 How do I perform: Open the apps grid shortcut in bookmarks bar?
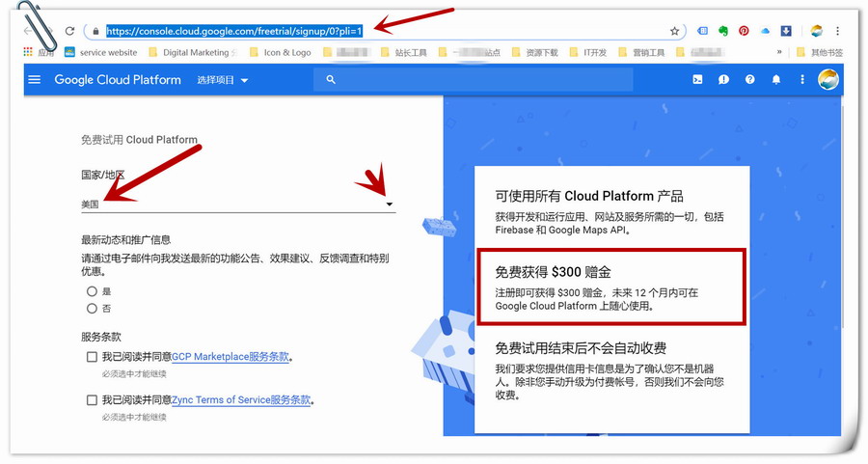pos(28,51)
